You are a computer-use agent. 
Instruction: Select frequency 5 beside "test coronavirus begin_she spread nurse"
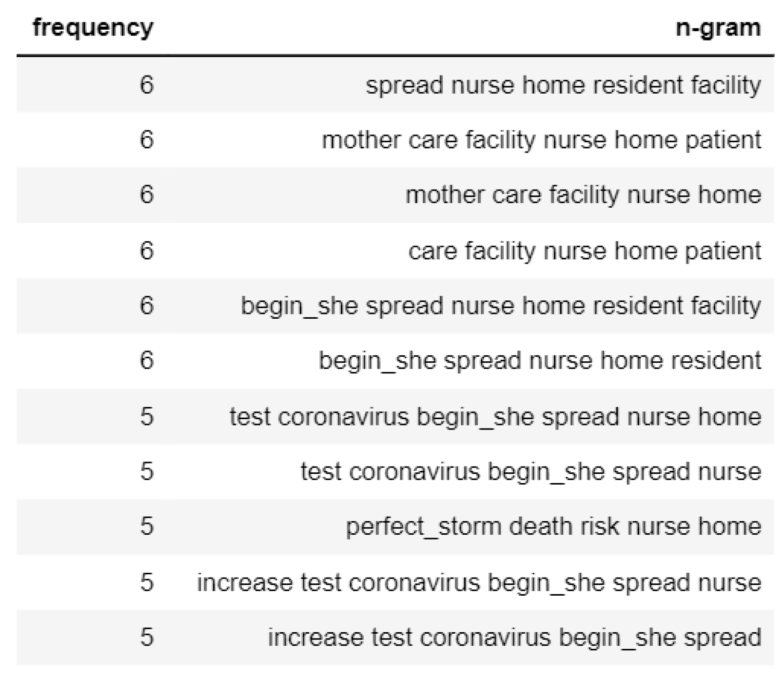tap(147, 472)
